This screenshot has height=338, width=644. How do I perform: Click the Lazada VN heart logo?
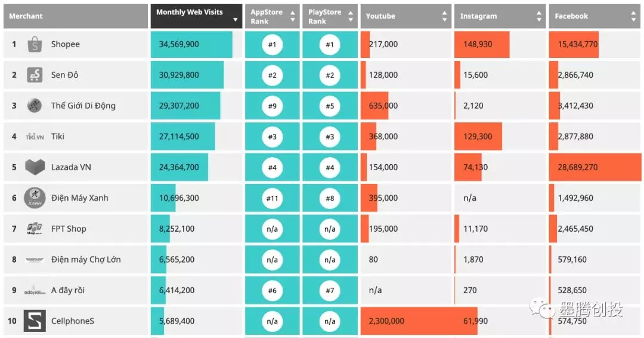[x=35, y=167]
